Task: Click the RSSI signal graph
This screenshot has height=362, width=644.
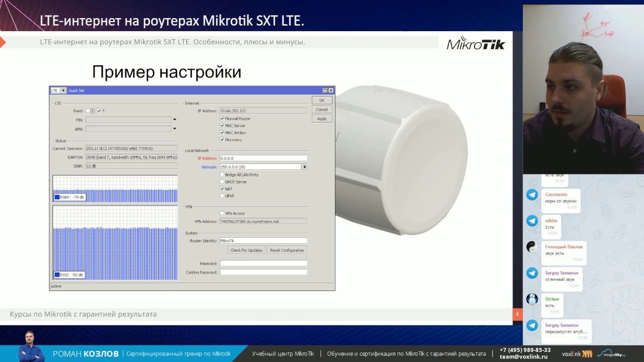Action: point(115,242)
